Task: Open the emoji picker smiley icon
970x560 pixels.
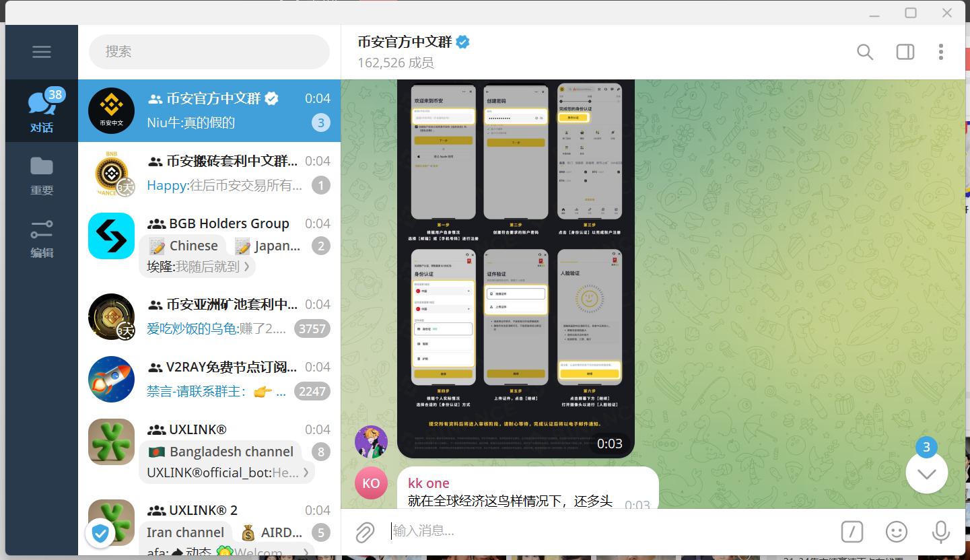Action: (897, 532)
